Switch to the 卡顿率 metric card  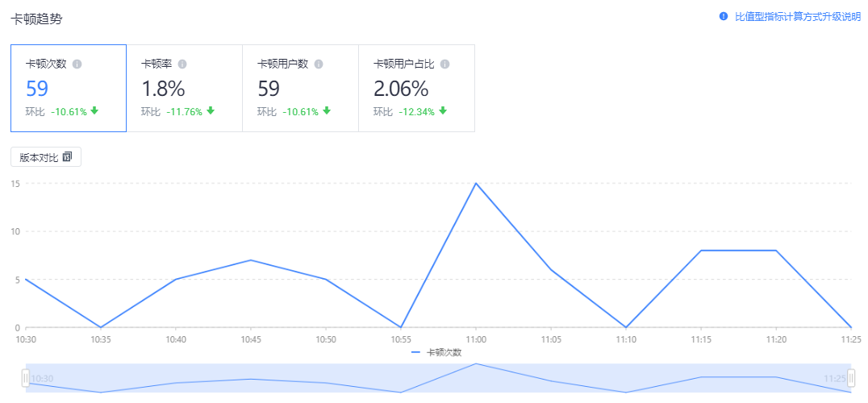tap(185, 89)
